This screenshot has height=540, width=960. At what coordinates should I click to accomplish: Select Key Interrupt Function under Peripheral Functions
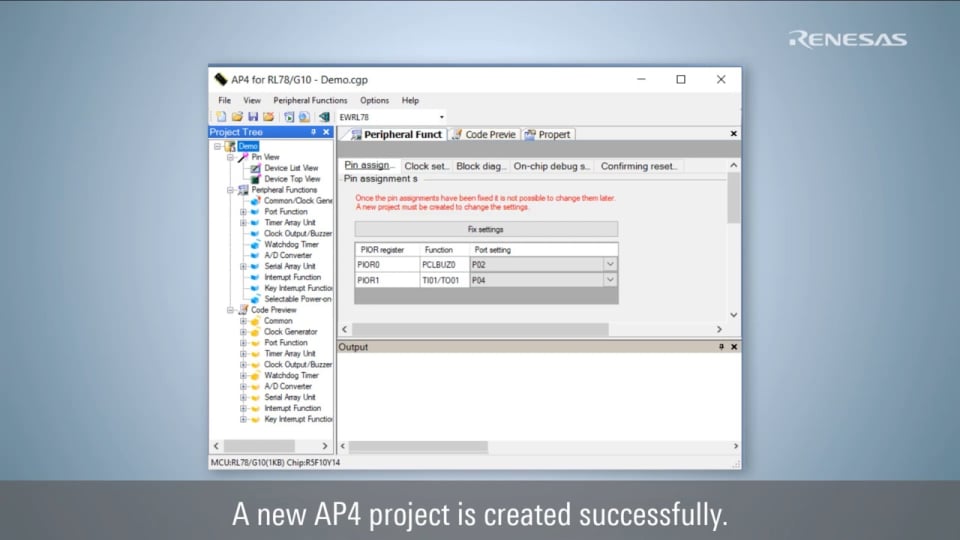coord(298,288)
